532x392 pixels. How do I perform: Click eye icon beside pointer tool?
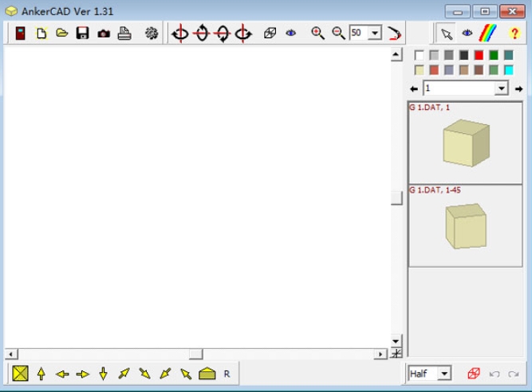tap(467, 33)
